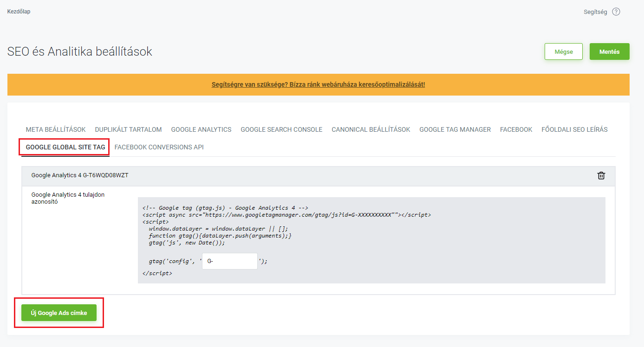The height and width of the screenshot is (347, 644).
Task: Switch to the Facebook tab
Action: [516, 129]
